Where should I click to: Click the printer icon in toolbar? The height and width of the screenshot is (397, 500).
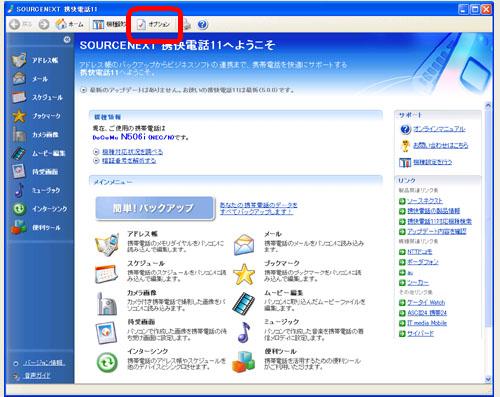[x=187, y=24]
